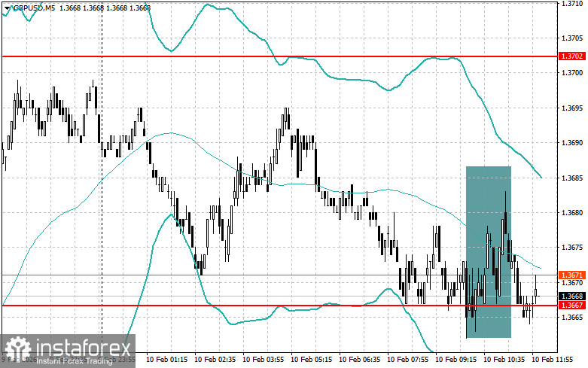Click the 1.3690 price axis label
Viewport: 588px width, 368px height.
(572, 143)
